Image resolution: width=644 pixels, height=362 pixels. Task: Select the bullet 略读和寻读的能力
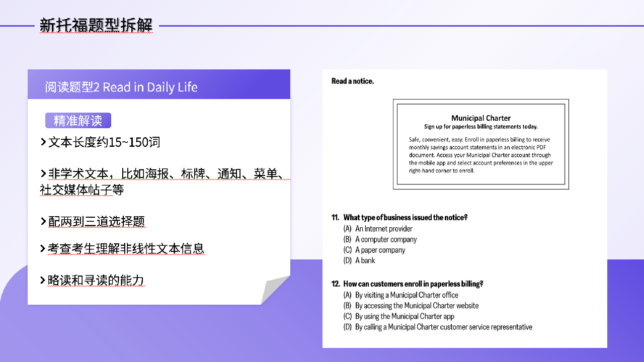click(x=96, y=280)
